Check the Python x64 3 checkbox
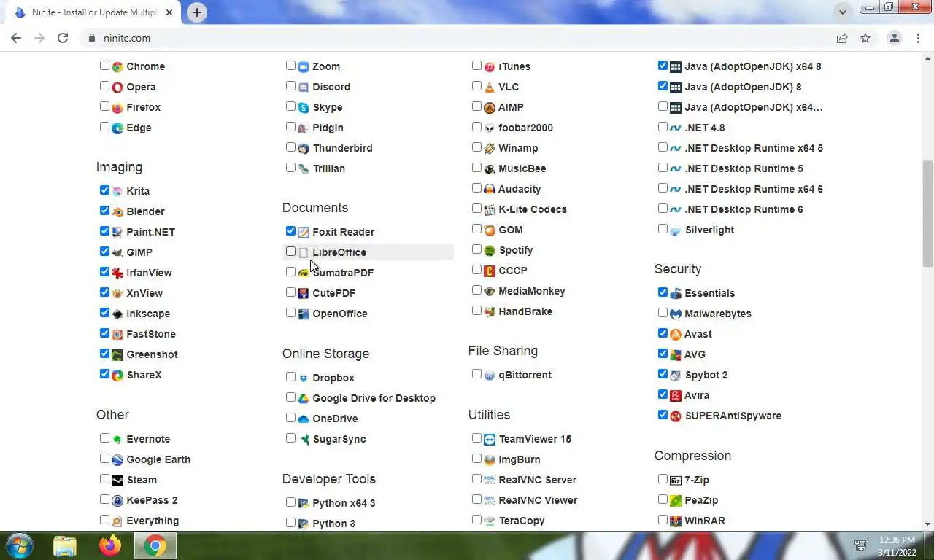934x560 pixels. coord(291,502)
